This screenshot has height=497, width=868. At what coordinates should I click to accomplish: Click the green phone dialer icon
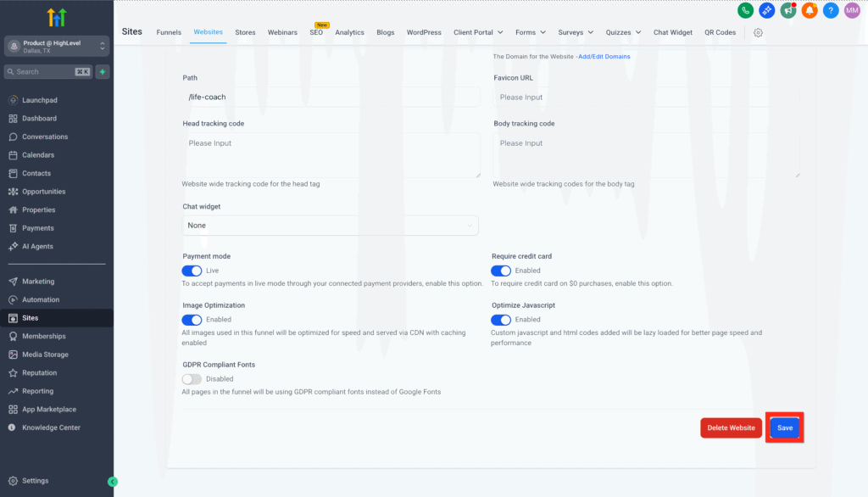pyautogui.click(x=745, y=10)
